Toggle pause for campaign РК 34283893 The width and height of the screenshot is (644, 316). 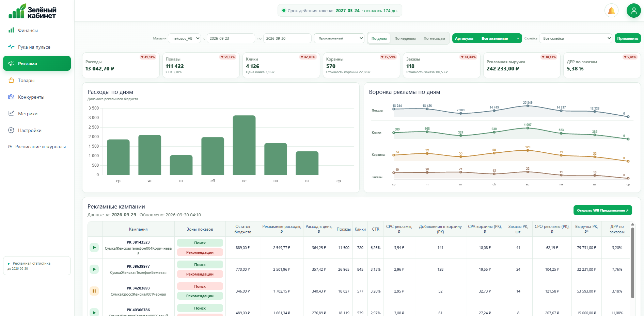click(94, 291)
